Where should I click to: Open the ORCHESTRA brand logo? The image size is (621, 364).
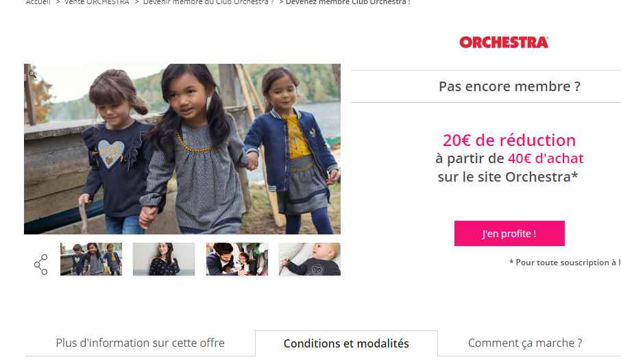(504, 42)
